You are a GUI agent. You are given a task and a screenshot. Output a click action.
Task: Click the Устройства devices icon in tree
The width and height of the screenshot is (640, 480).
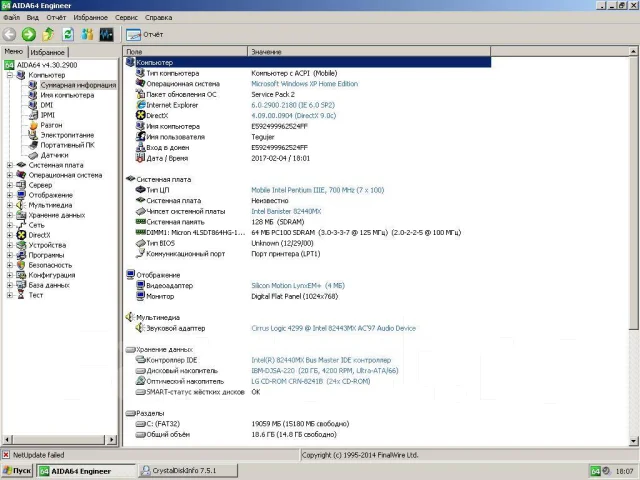point(21,245)
